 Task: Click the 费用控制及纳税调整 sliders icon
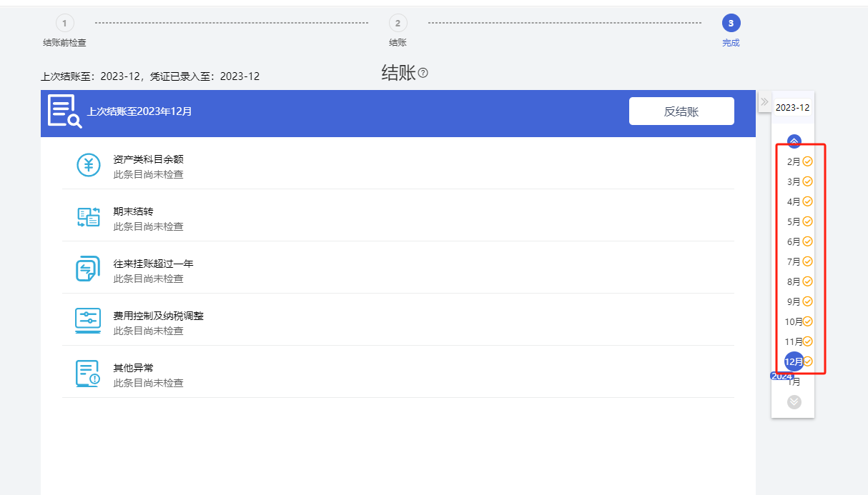(88, 321)
